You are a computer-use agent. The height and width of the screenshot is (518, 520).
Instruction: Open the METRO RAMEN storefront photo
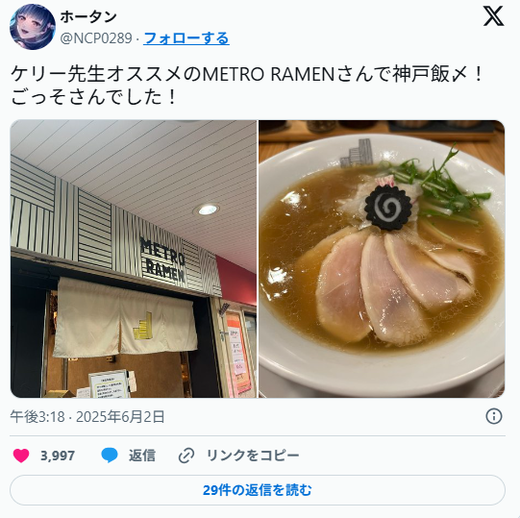(134, 259)
